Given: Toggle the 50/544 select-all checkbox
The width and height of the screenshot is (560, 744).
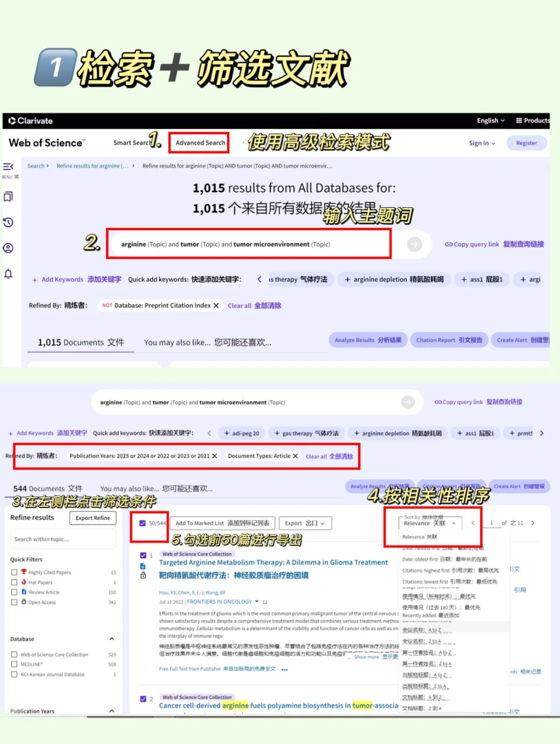Looking at the screenshot, I should 143,523.
